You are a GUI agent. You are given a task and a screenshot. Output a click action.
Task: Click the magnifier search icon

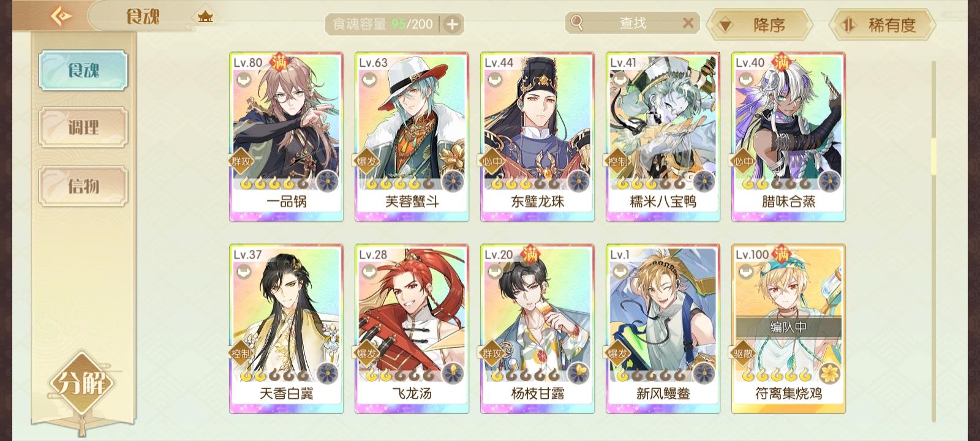(576, 23)
